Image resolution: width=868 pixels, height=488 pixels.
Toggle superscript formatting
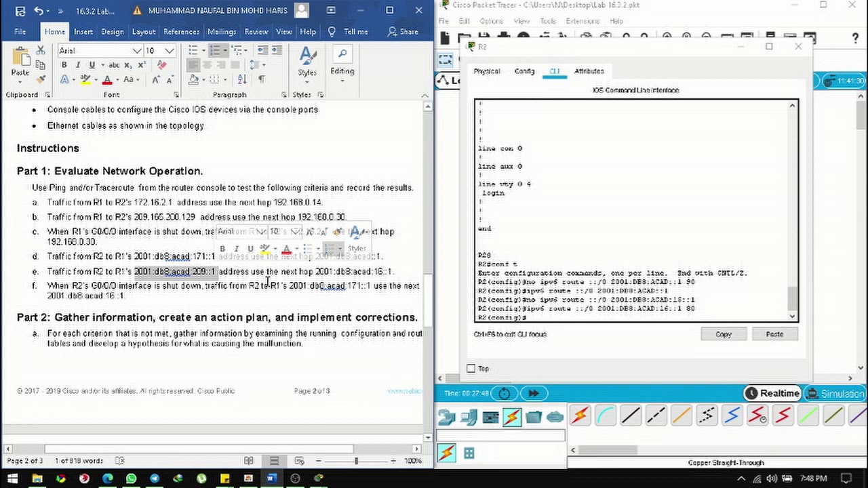(141, 65)
